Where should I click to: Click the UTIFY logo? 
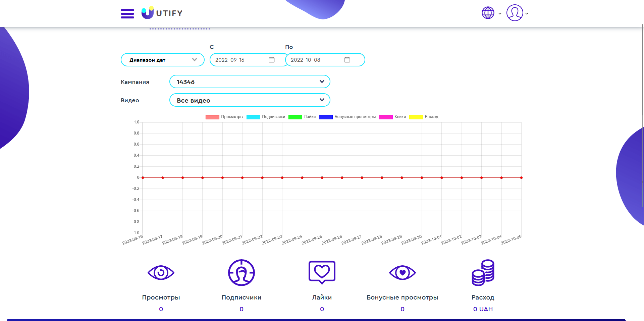coord(162,13)
